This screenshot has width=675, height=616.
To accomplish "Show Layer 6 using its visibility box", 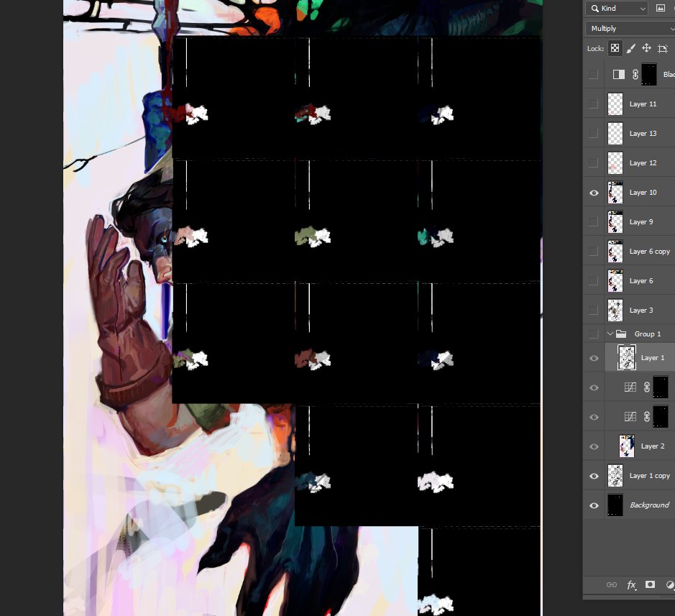I will pyautogui.click(x=594, y=280).
